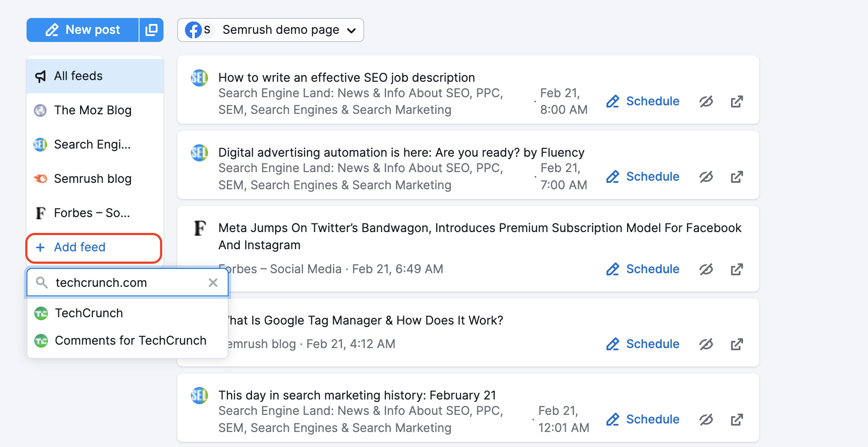Hide the Google Tag Manager post with the eye icon
Screen dimensions: 868x447
pos(706,344)
